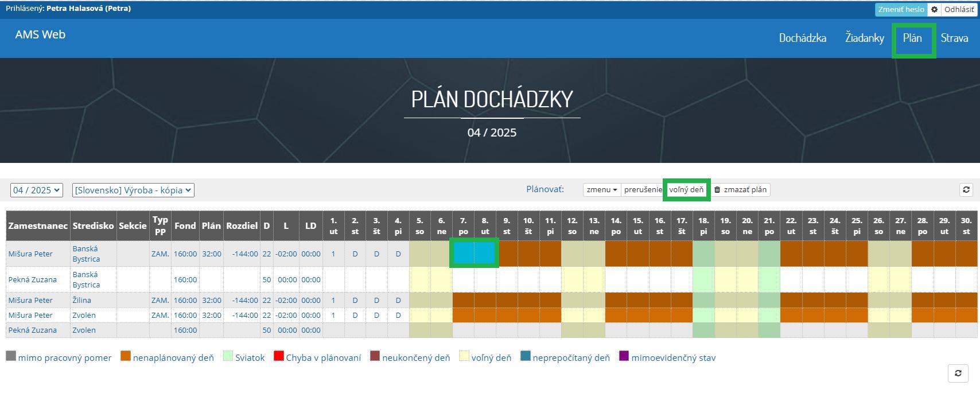
Task: Click the Žilina stredisko link
Action: coord(81,300)
